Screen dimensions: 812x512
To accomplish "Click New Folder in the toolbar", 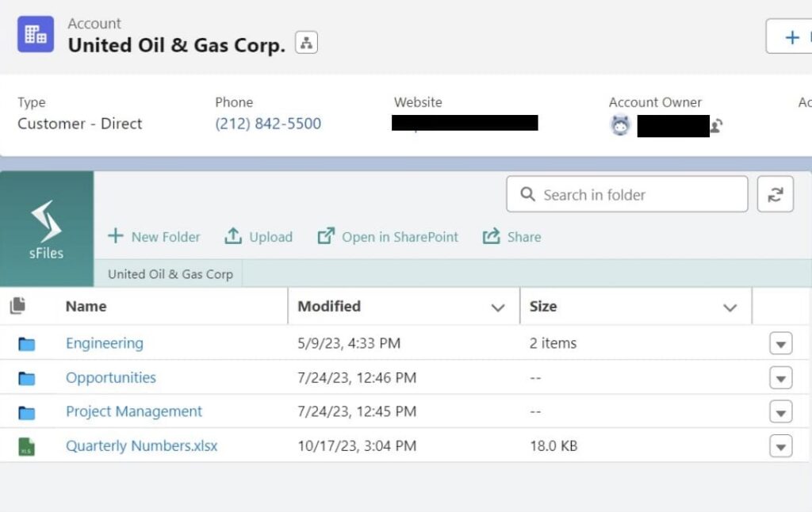I will point(154,237).
